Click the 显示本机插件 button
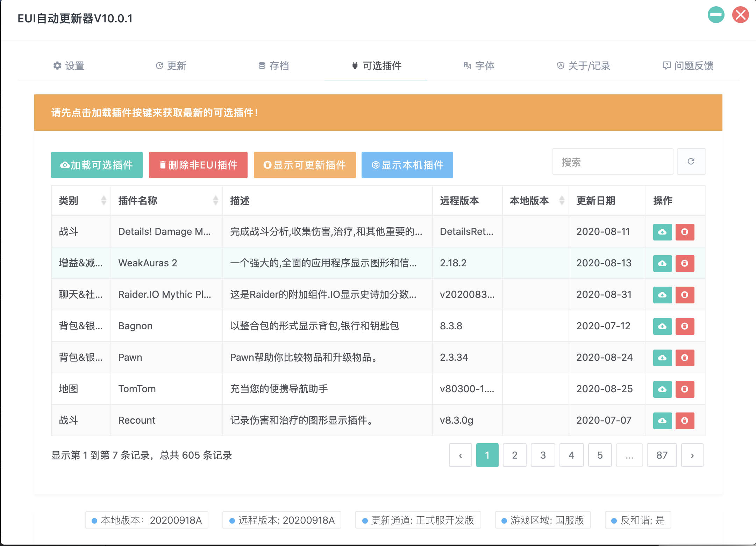This screenshot has width=756, height=546. [407, 165]
